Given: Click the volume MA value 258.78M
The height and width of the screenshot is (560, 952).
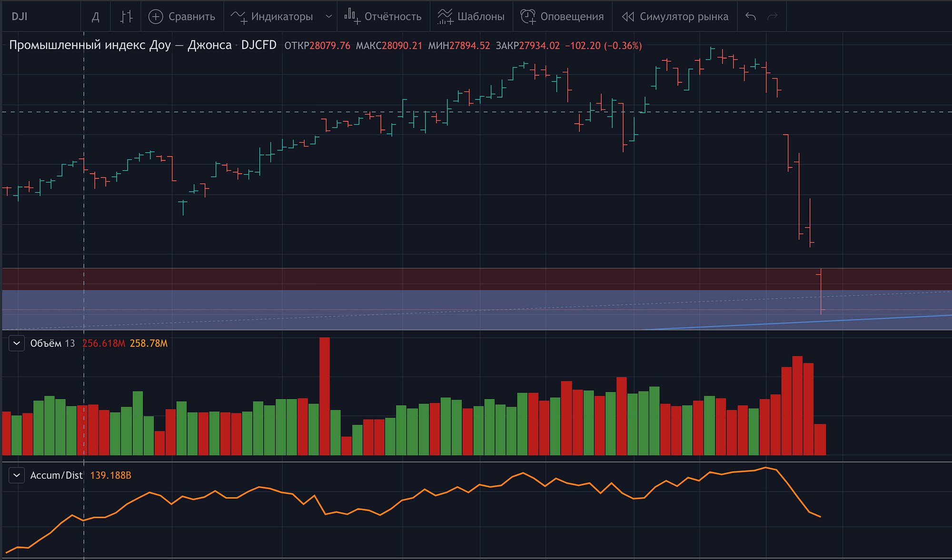Looking at the screenshot, I should 149,344.
